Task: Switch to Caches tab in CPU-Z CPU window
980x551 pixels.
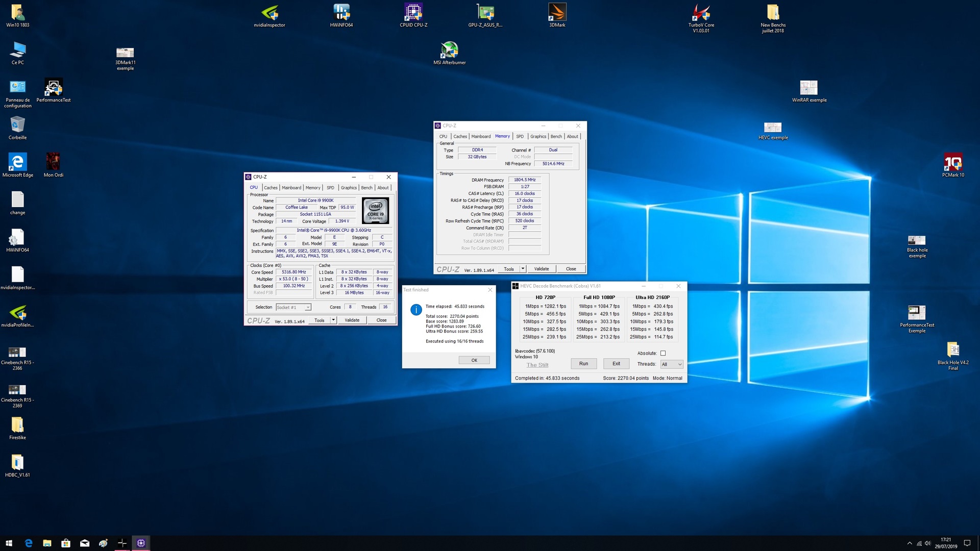Action: (271, 188)
